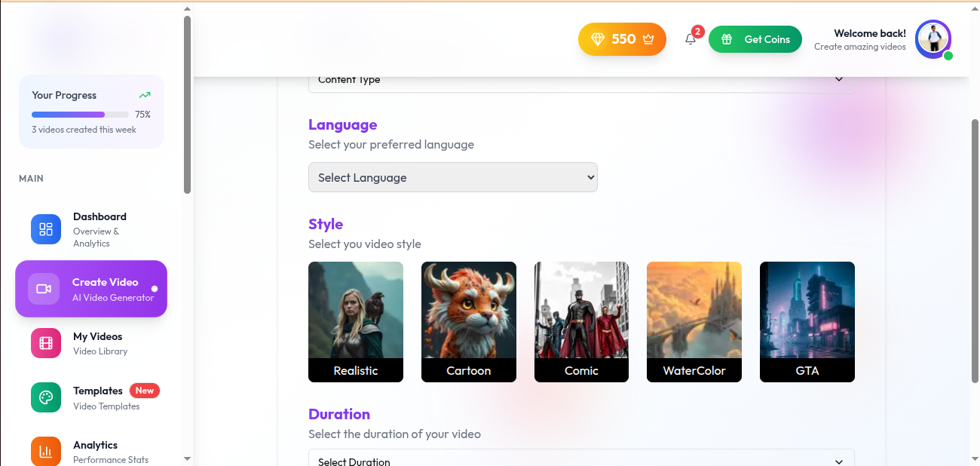Click the crown icon beside 550
The width and height of the screenshot is (980, 466).
coord(648,39)
